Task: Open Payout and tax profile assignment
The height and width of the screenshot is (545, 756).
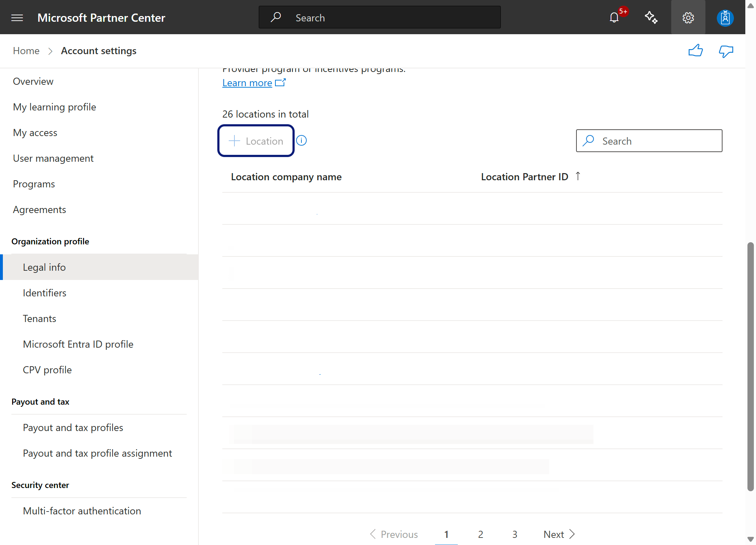Action: tap(97, 453)
